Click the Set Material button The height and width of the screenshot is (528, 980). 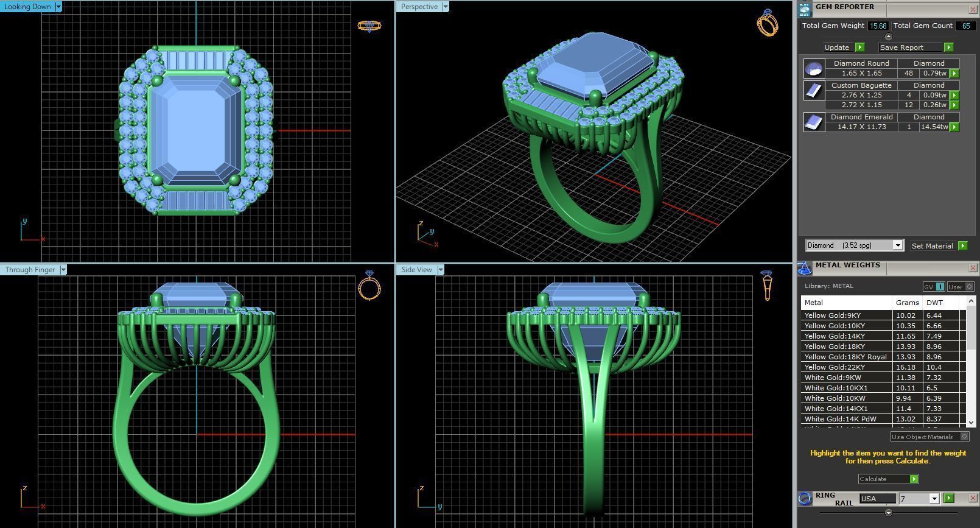click(939, 246)
